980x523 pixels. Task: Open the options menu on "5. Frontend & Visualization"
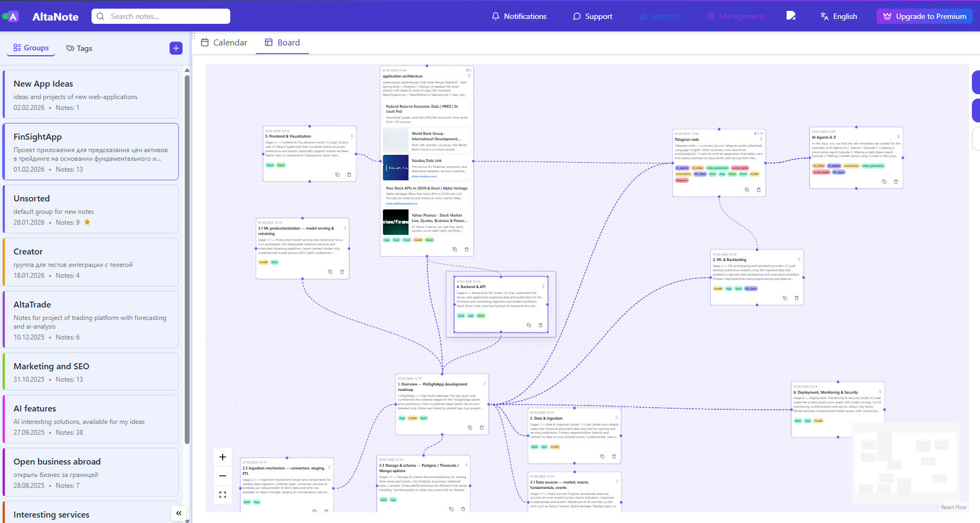352,136
